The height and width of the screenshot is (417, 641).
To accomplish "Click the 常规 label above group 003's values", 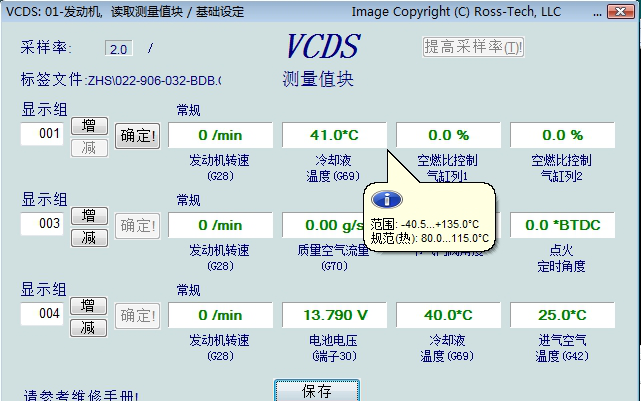I will (x=188, y=200).
